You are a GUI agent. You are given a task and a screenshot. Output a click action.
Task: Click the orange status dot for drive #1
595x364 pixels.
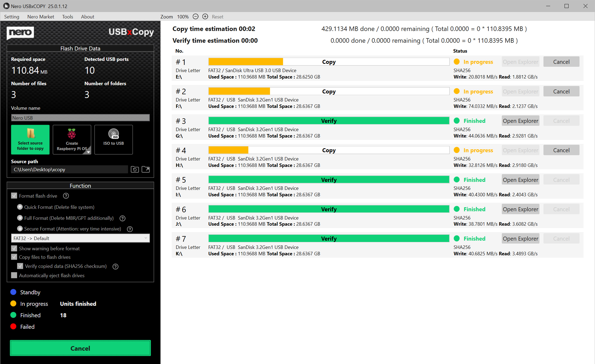pos(457,62)
